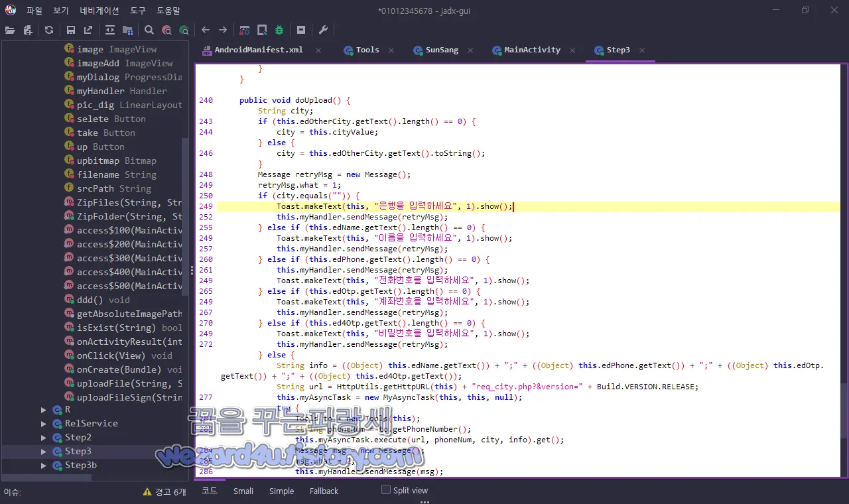Select RelService class in tree
This screenshot has height=504, width=849.
pyautogui.click(x=91, y=423)
